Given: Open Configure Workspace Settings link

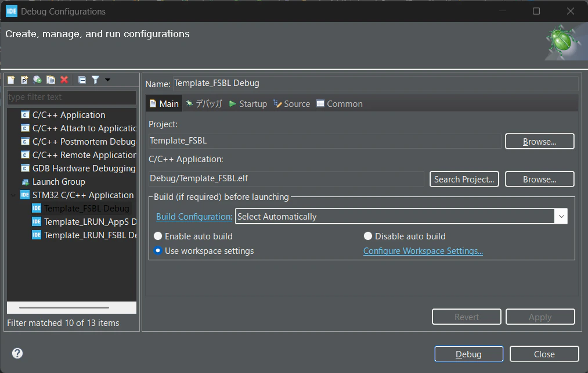Looking at the screenshot, I should [423, 250].
